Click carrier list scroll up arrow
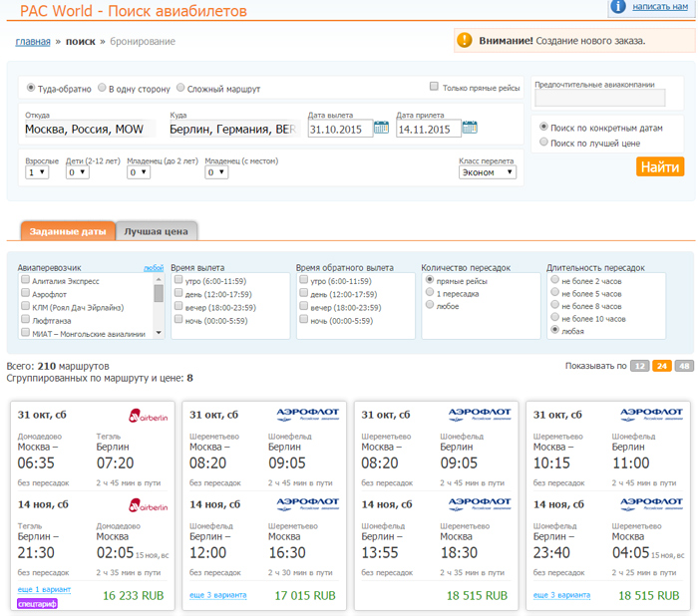Image resolution: width=698 pixels, height=616 pixels. 159,279
